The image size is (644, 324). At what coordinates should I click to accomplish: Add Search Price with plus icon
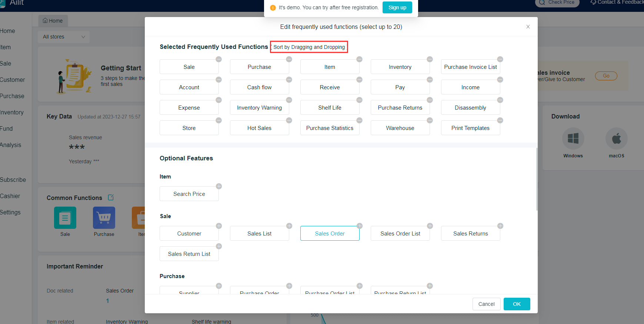219,186
